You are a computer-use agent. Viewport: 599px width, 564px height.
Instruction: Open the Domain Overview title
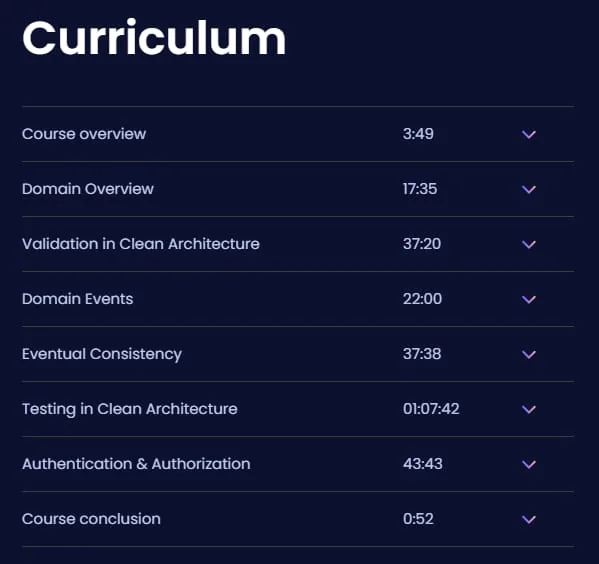[88, 189]
